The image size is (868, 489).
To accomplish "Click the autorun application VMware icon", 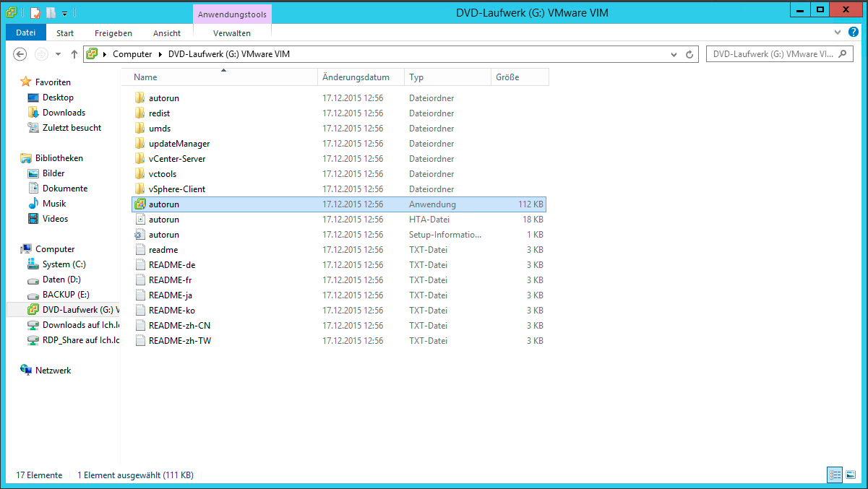I will pyautogui.click(x=140, y=204).
